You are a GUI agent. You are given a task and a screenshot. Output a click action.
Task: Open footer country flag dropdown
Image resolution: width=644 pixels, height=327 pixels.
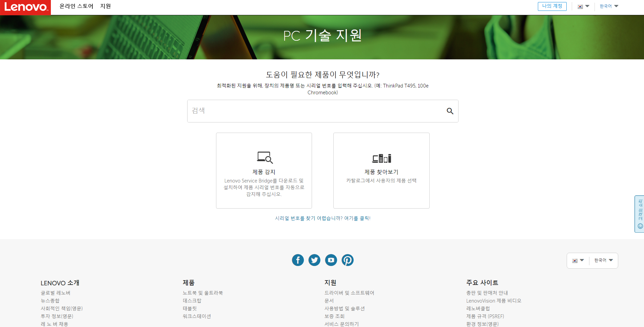tap(578, 261)
